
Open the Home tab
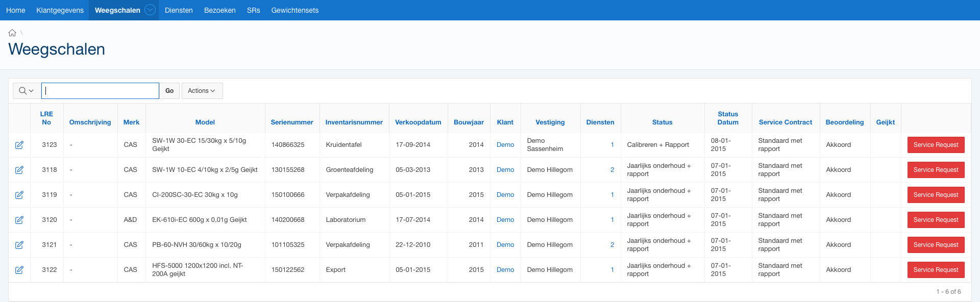pyautogui.click(x=16, y=10)
